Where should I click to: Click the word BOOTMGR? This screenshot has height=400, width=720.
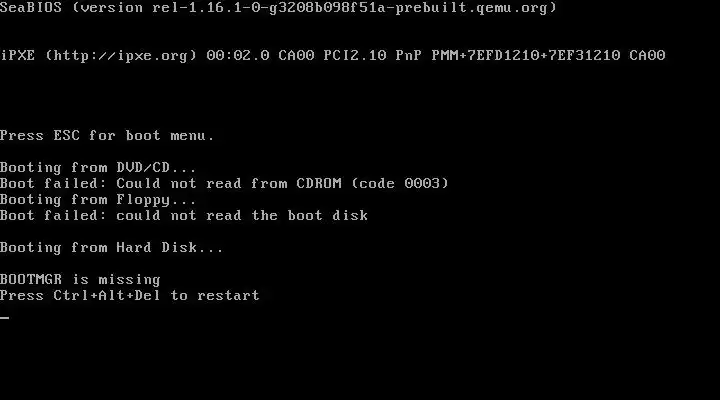(x=31, y=280)
